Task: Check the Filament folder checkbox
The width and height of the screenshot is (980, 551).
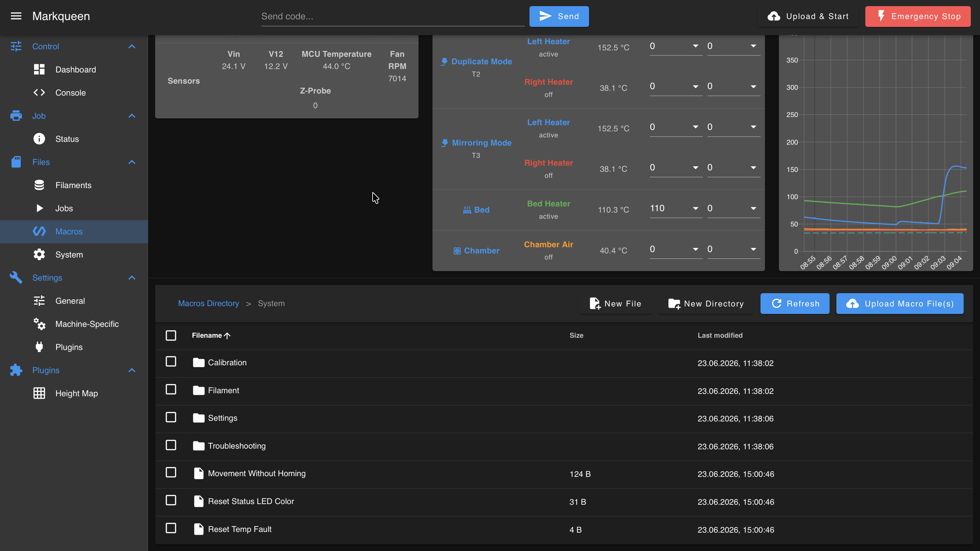Action: [x=171, y=389]
